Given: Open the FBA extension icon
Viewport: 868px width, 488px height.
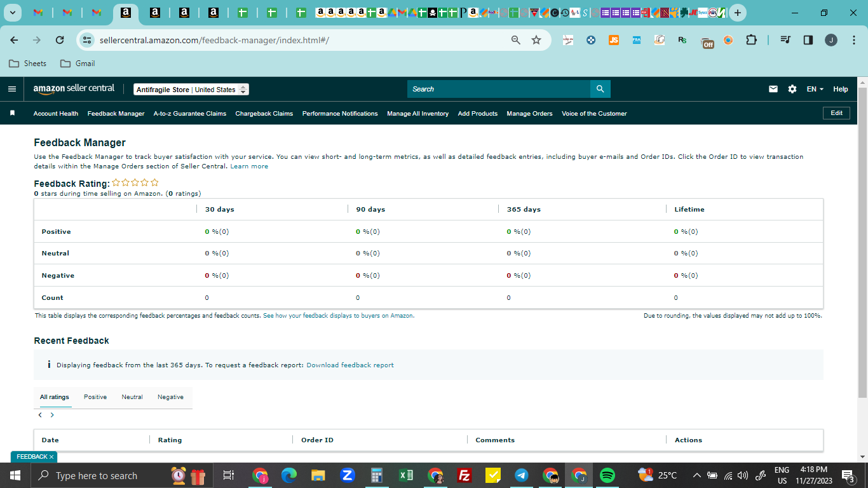Looking at the screenshot, I should click(637, 40).
